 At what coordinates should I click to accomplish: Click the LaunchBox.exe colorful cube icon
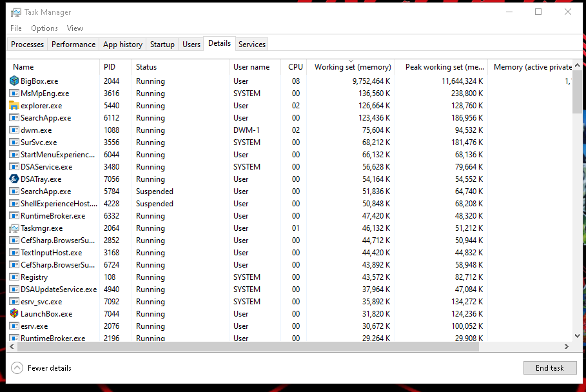coord(14,313)
